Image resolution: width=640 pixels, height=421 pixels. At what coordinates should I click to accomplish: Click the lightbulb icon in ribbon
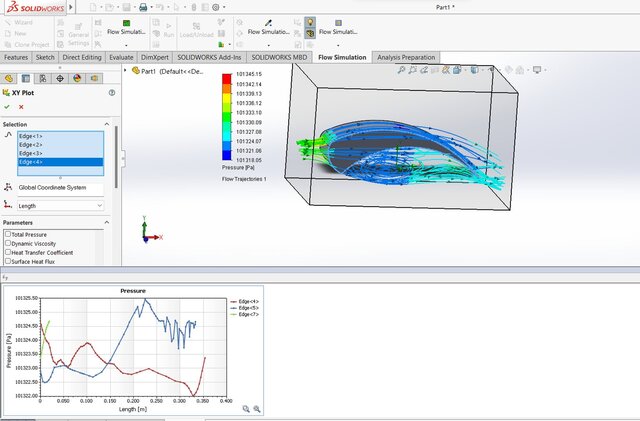[x=311, y=21]
